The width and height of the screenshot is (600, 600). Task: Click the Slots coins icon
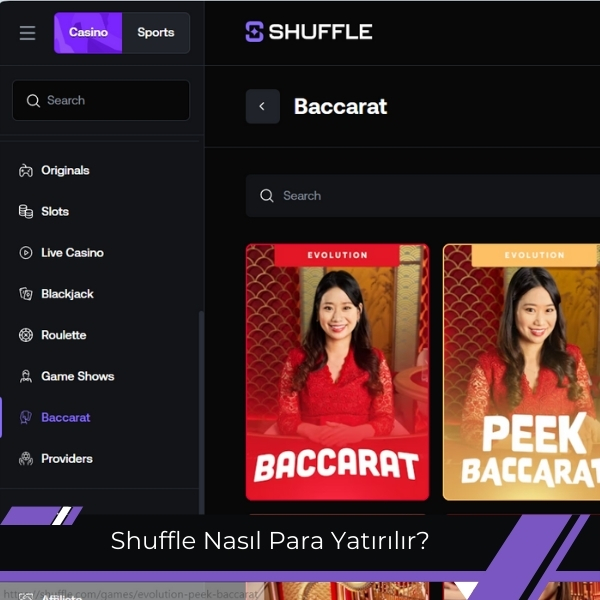[26, 212]
